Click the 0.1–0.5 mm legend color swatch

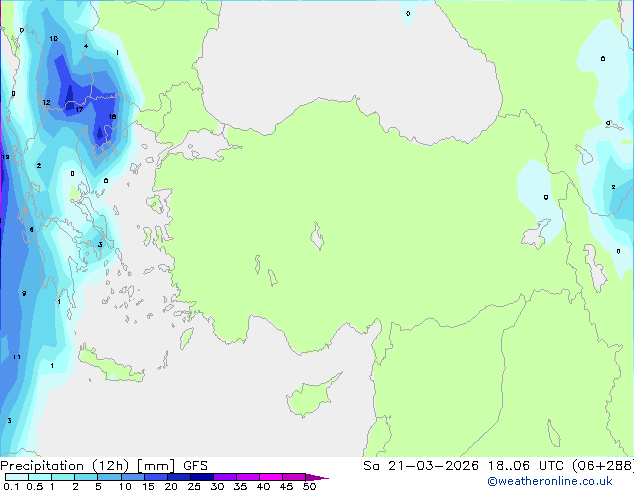(17, 477)
